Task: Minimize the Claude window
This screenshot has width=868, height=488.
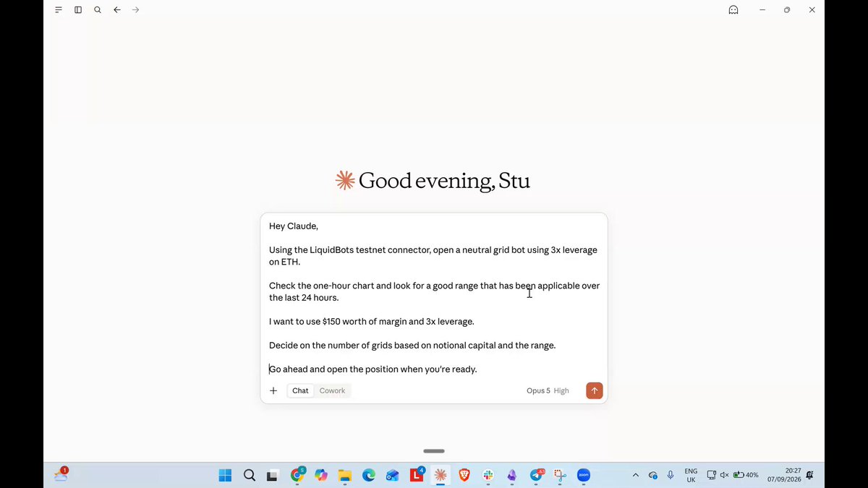Action: (x=762, y=10)
